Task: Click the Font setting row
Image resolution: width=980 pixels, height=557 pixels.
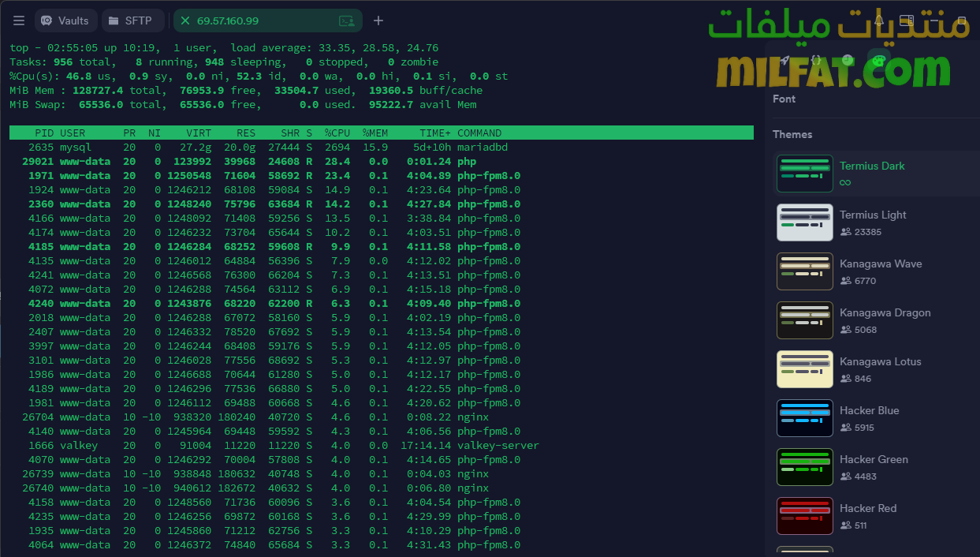Action: 784,99
